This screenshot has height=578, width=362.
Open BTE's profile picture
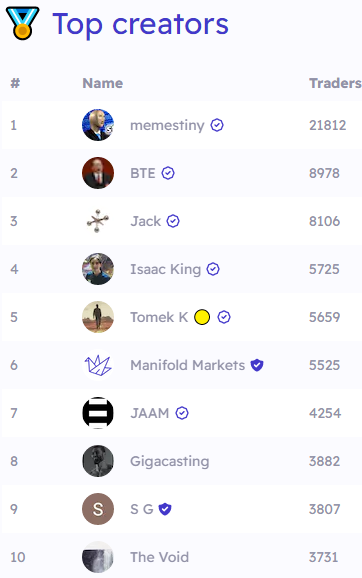(98, 173)
